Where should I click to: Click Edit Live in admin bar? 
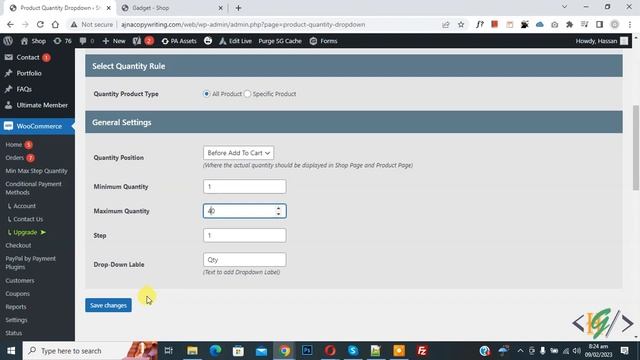[236, 41]
